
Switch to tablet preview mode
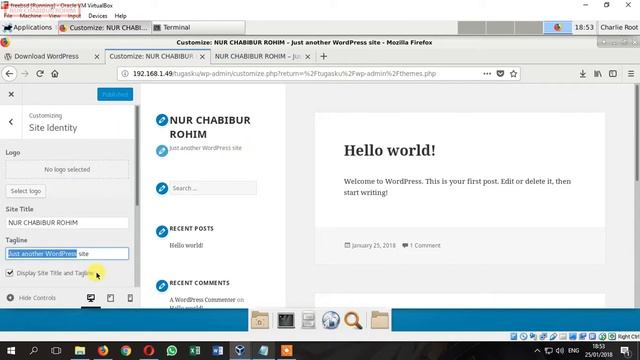pyautogui.click(x=110, y=298)
